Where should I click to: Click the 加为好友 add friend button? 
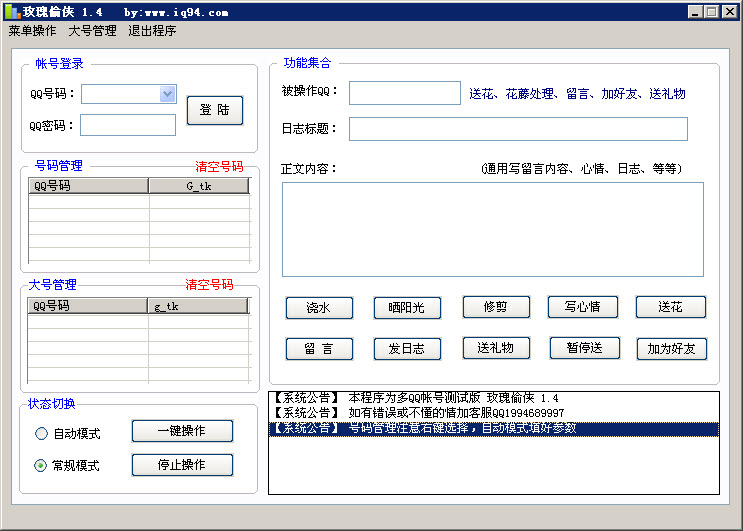pos(671,349)
